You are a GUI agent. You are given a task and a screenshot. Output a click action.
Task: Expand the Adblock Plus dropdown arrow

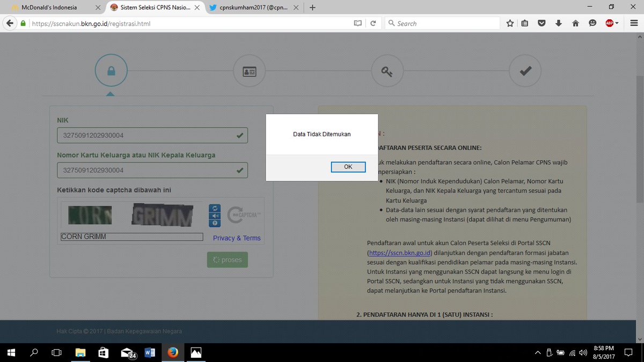(x=617, y=24)
